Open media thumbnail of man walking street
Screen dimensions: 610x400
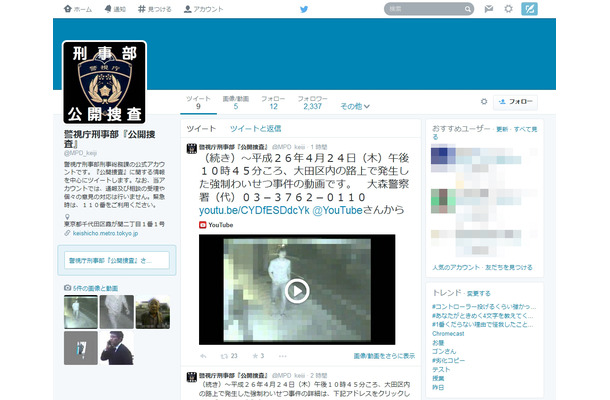tap(81, 312)
